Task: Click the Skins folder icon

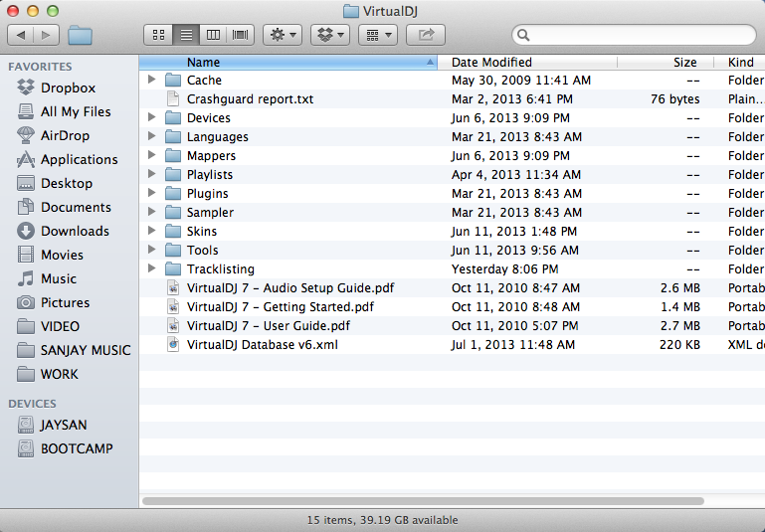Action: [x=173, y=231]
